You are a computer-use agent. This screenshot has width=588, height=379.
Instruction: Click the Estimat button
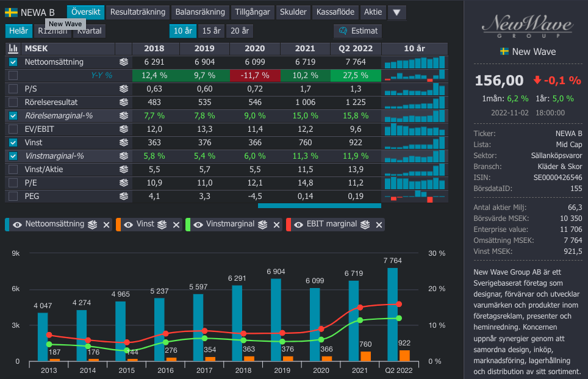pos(358,31)
